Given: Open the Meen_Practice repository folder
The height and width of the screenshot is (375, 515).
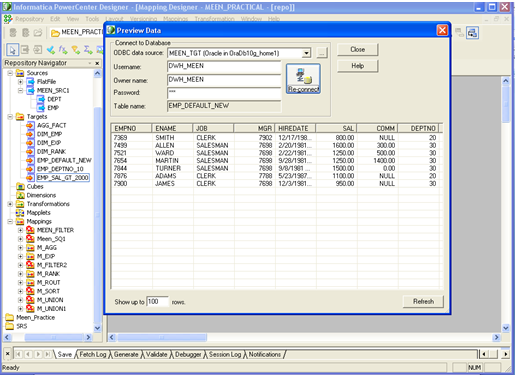Looking at the screenshot, I should pyautogui.click(x=35, y=317).
